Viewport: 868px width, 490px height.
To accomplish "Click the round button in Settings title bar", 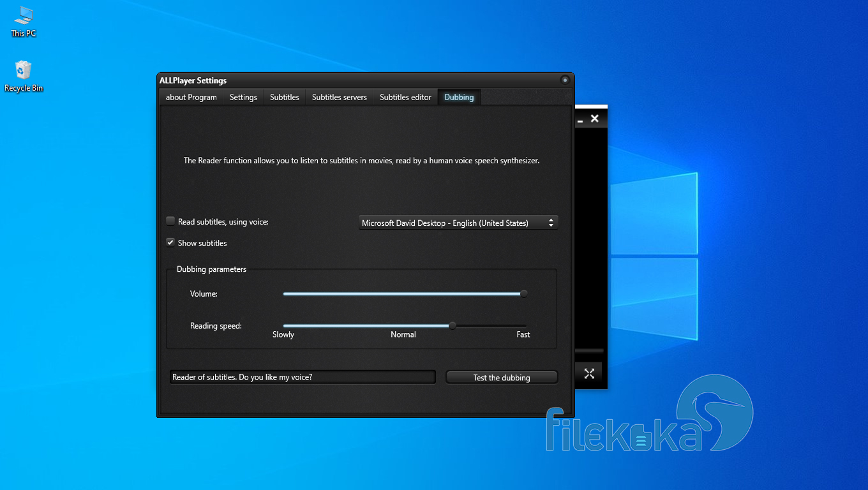I will (565, 80).
